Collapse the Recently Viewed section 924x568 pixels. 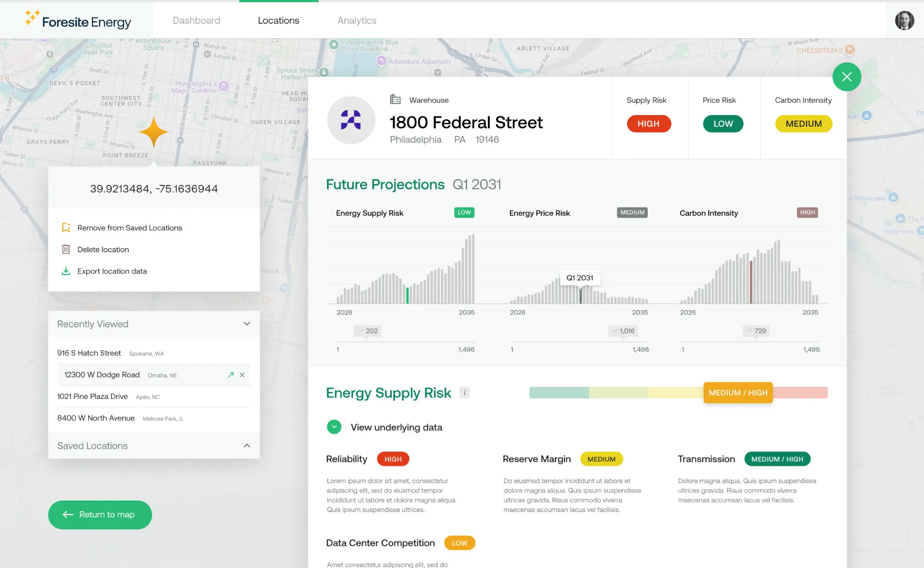[x=247, y=324]
